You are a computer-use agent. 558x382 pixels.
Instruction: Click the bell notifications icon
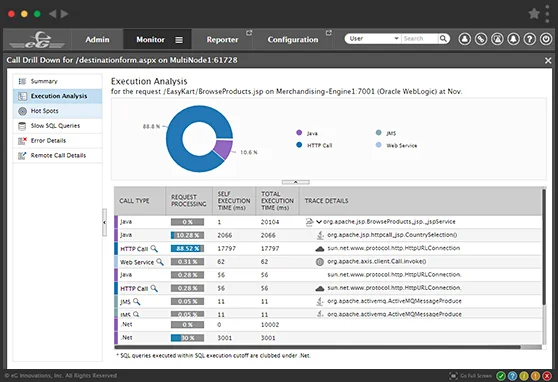click(x=513, y=39)
